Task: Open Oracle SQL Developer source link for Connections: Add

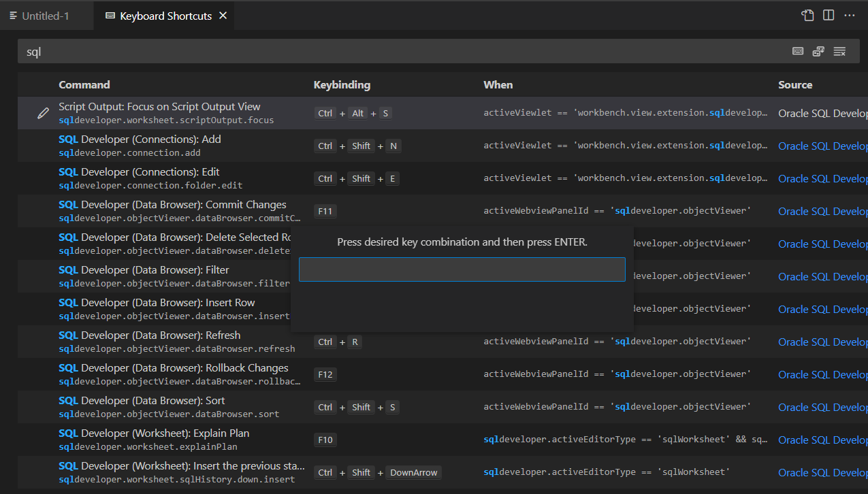Action: click(x=823, y=146)
